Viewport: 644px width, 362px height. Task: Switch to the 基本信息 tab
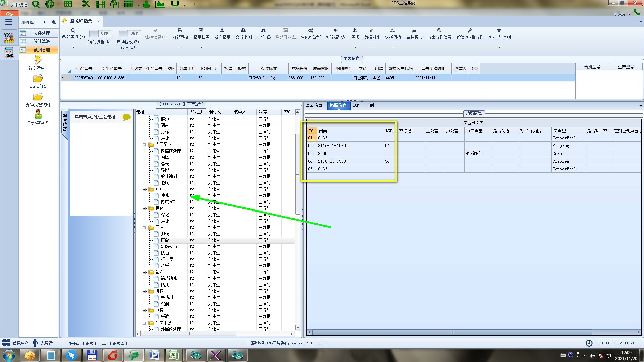pyautogui.click(x=314, y=106)
